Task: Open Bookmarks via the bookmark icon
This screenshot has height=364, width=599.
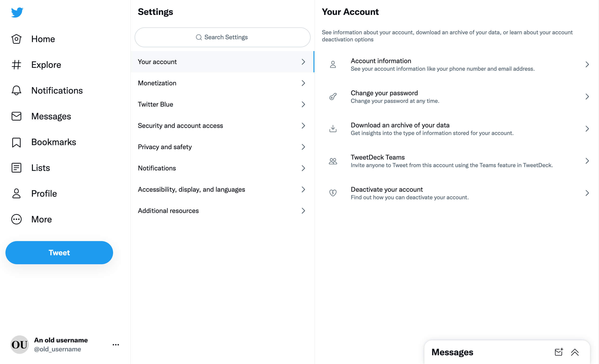Action: tap(16, 142)
